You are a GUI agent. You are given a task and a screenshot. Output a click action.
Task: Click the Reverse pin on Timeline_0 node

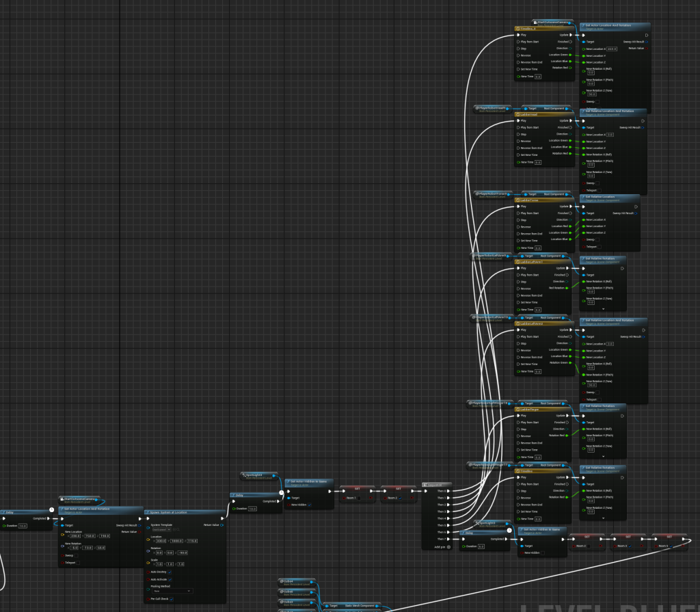pyautogui.click(x=517, y=55)
